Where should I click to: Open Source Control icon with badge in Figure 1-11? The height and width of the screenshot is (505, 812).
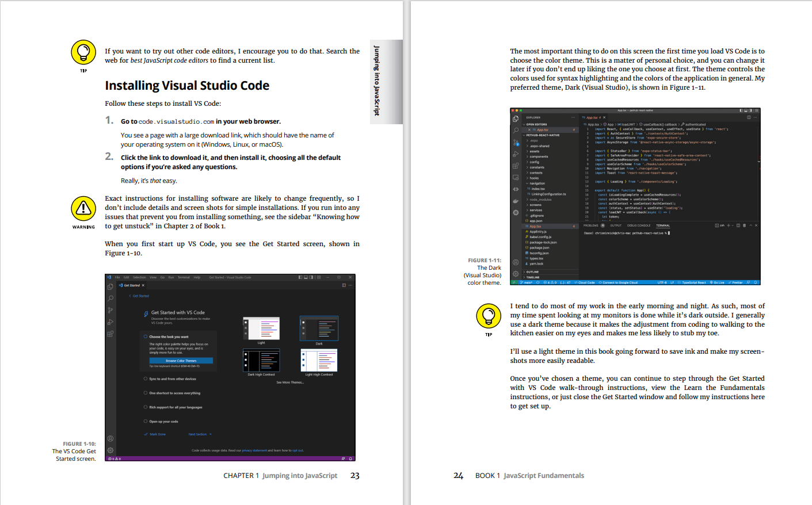(516, 143)
